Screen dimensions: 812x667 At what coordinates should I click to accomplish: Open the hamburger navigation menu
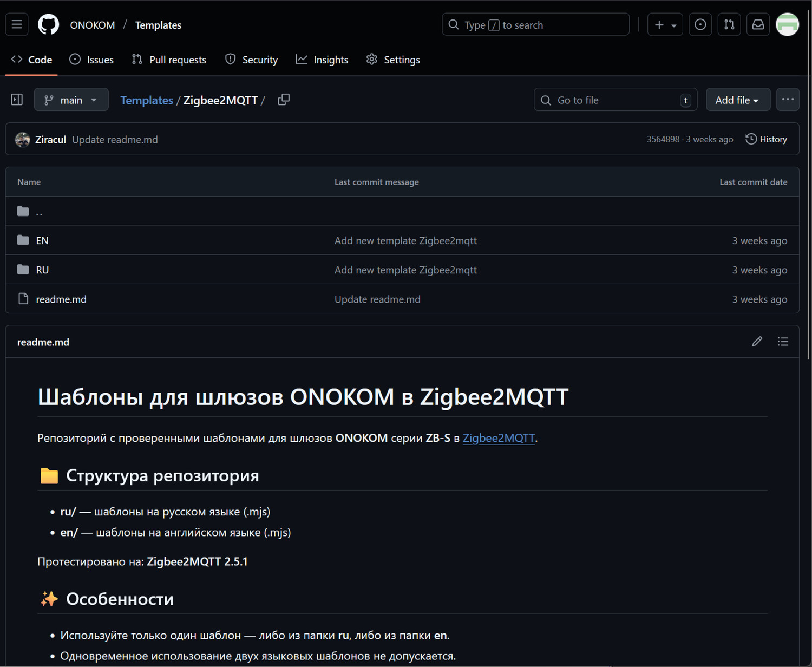tap(17, 25)
